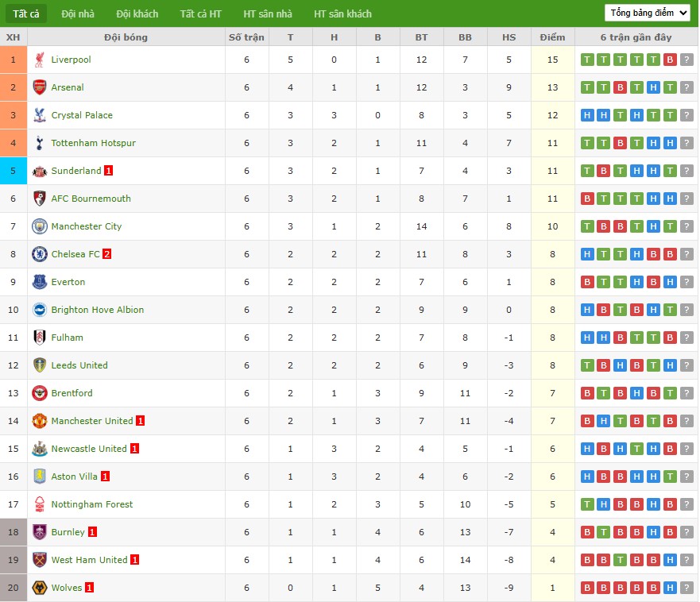This screenshot has width=700, height=602.
Task: Open the HT sân khách tab
Action: tap(342, 14)
